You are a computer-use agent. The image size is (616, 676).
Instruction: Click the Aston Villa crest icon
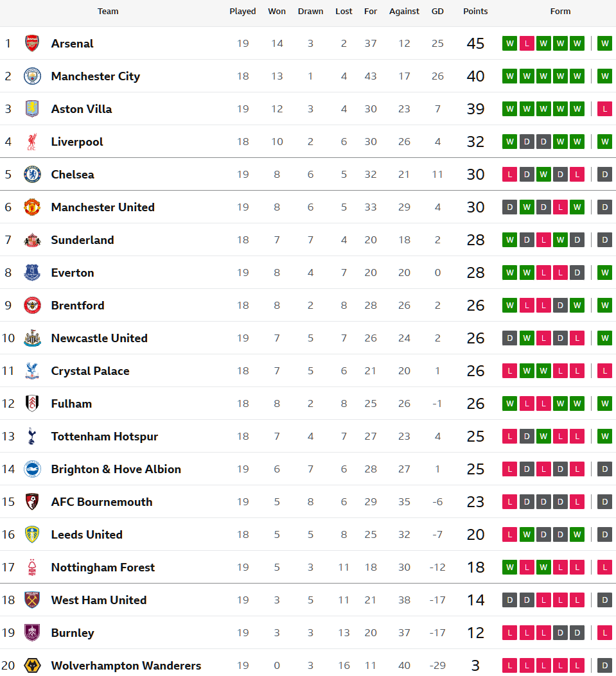(32, 109)
